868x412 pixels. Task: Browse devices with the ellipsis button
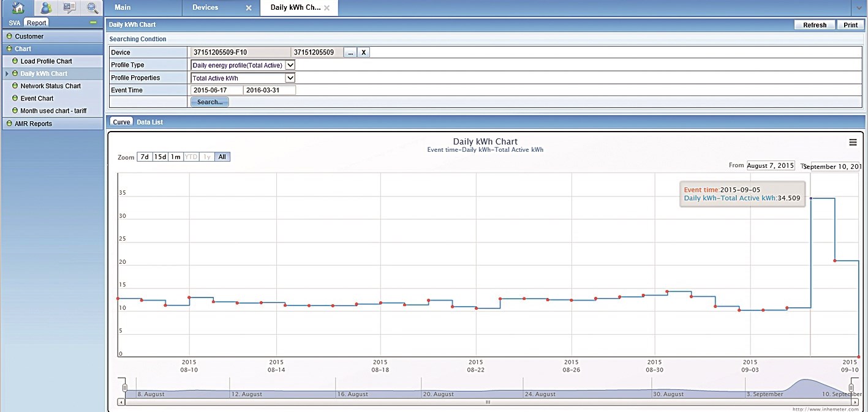tap(350, 53)
